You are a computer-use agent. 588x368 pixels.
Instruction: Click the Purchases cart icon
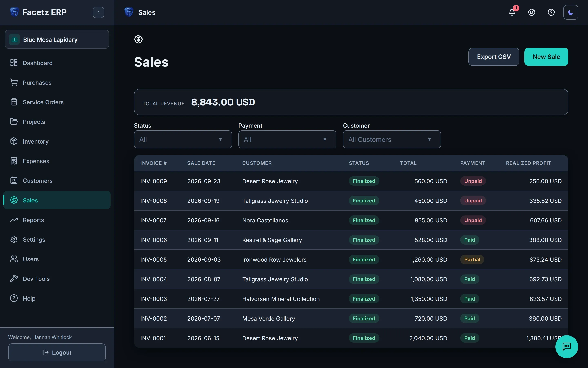[14, 83]
